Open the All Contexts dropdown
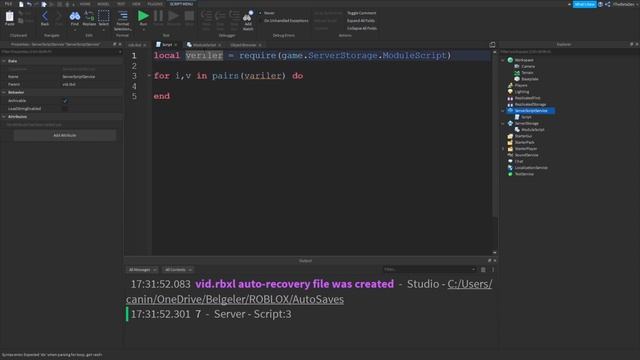This screenshot has width=640, height=360. tap(178, 270)
